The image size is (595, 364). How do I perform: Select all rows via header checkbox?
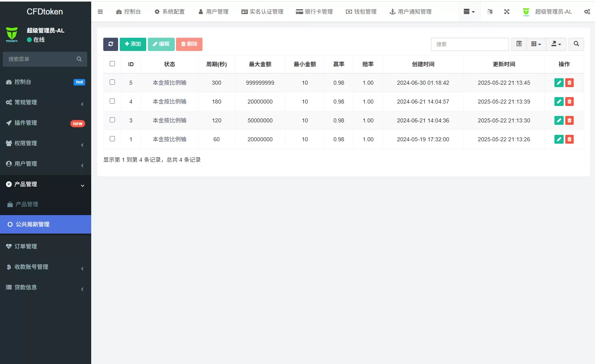click(112, 63)
